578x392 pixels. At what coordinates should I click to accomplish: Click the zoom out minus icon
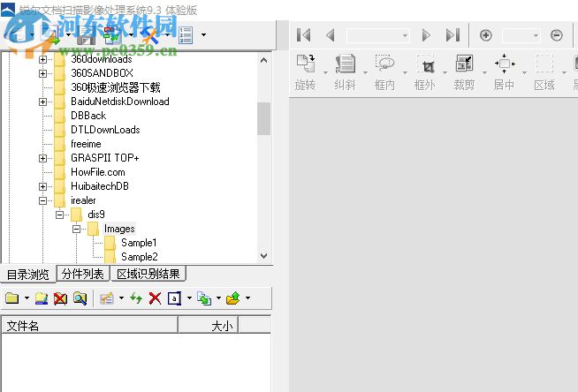click(x=556, y=35)
